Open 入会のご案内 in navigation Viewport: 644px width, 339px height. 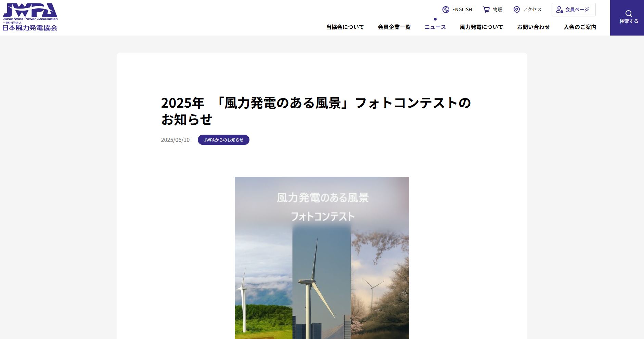point(580,27)
